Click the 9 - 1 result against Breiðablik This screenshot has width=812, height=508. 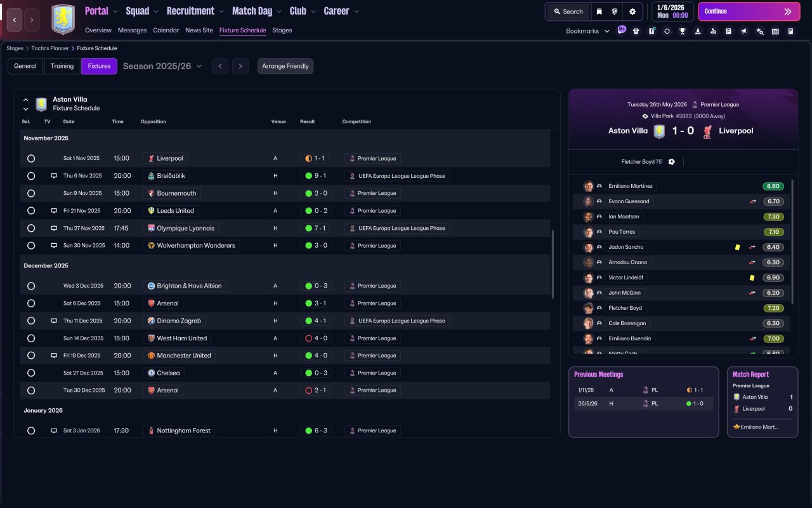point(317,176)
